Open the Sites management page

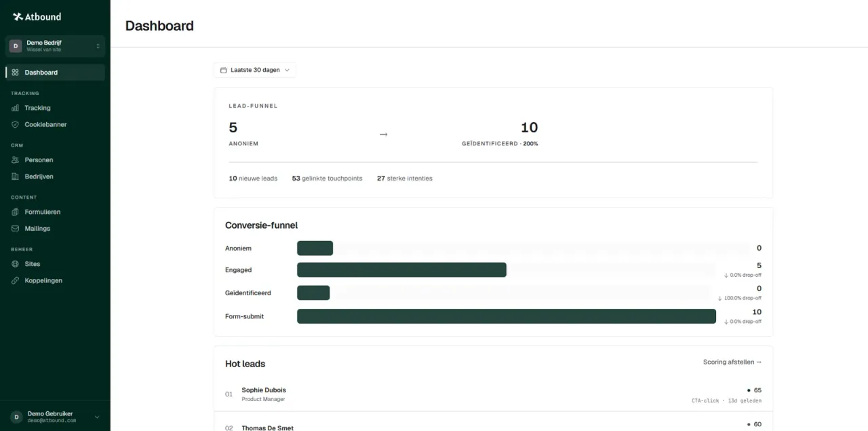[x=55, y=264]
